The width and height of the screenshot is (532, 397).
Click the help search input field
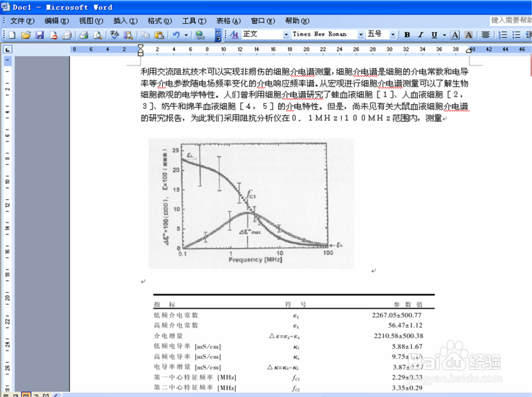click(x=511, y=21)
